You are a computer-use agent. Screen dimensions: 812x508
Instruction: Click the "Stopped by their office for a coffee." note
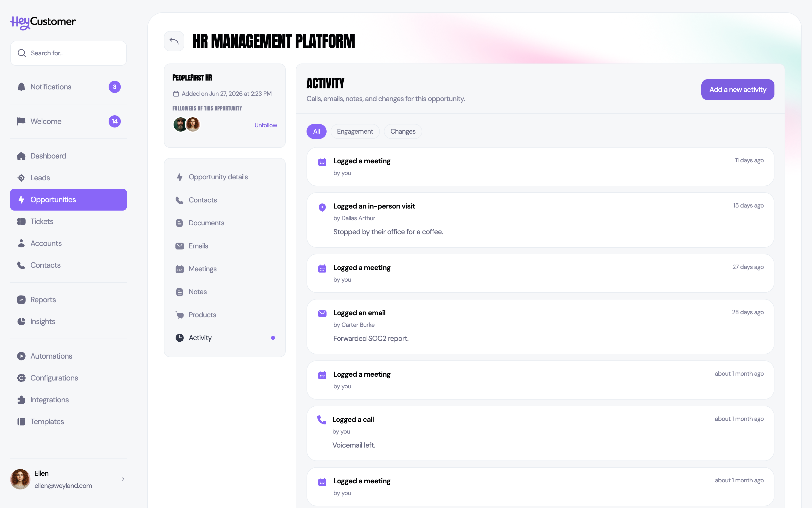coord(388,232)
